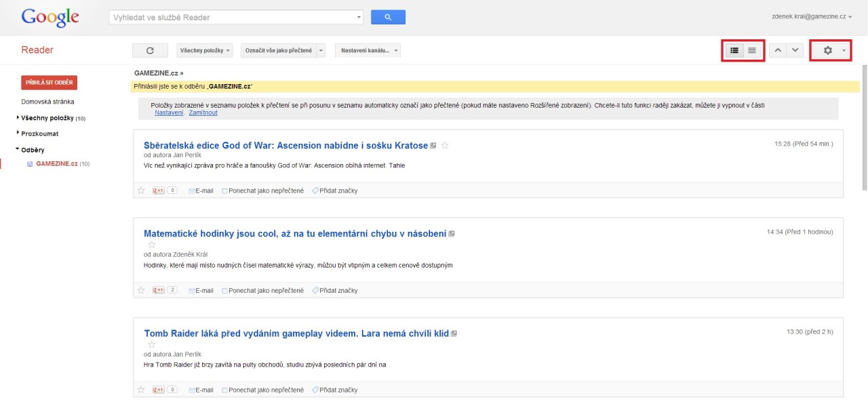The width and height of the screenshot is (868, 408).
Task: Open GAMEZINE.cz » feed header link
Action: point(159,73)
